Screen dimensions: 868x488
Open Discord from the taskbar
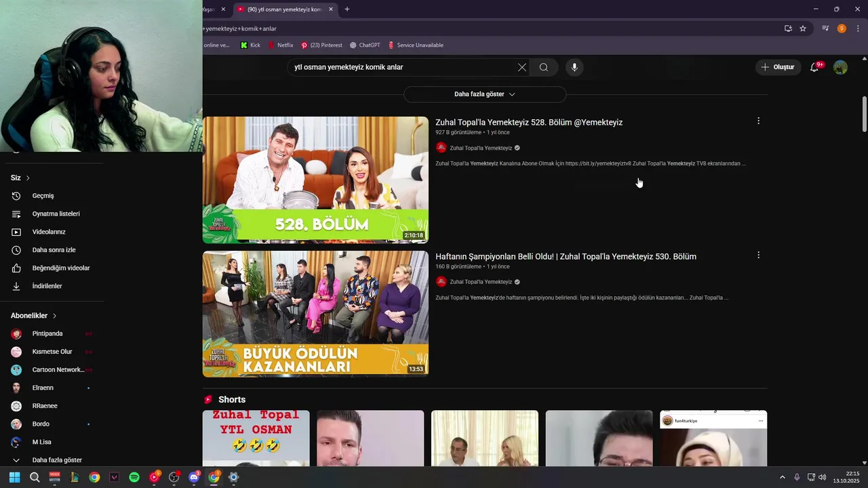(194, 477)
